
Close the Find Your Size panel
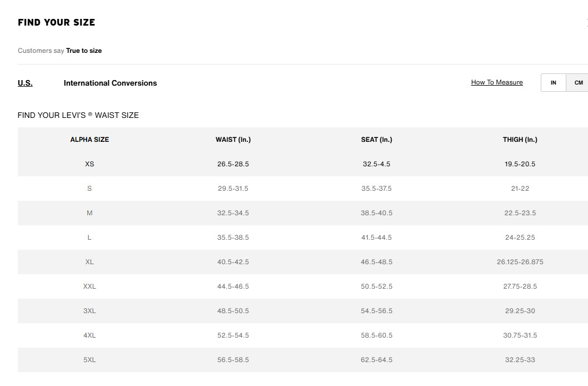click(x=586, y=22)
